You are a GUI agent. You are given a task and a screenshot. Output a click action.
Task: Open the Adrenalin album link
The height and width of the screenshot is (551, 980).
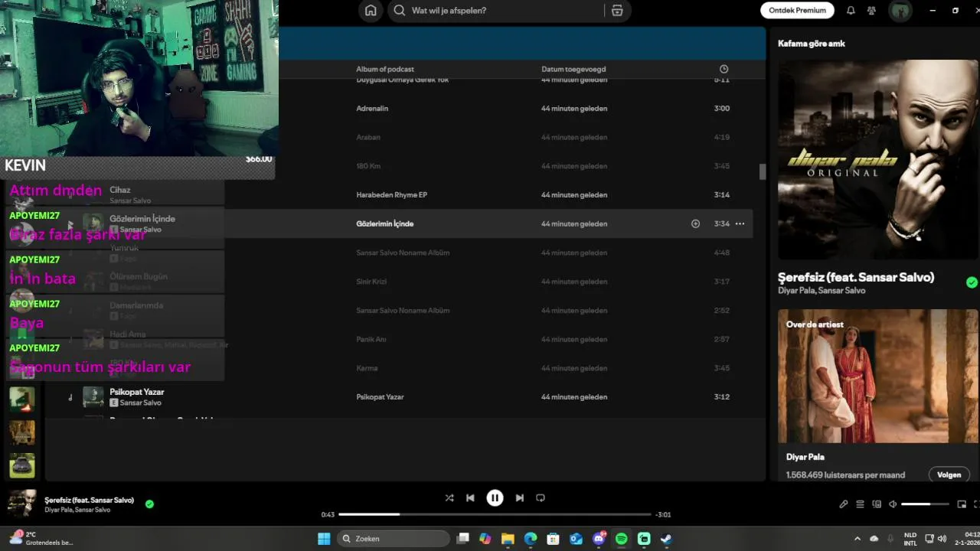(372, 109)
